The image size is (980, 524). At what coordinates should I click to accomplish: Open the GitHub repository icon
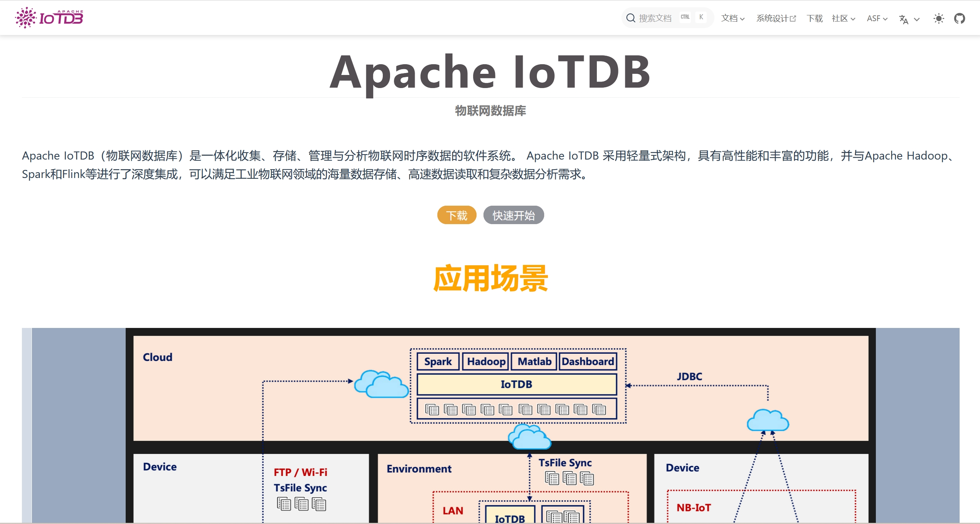[x=959, y=18]
